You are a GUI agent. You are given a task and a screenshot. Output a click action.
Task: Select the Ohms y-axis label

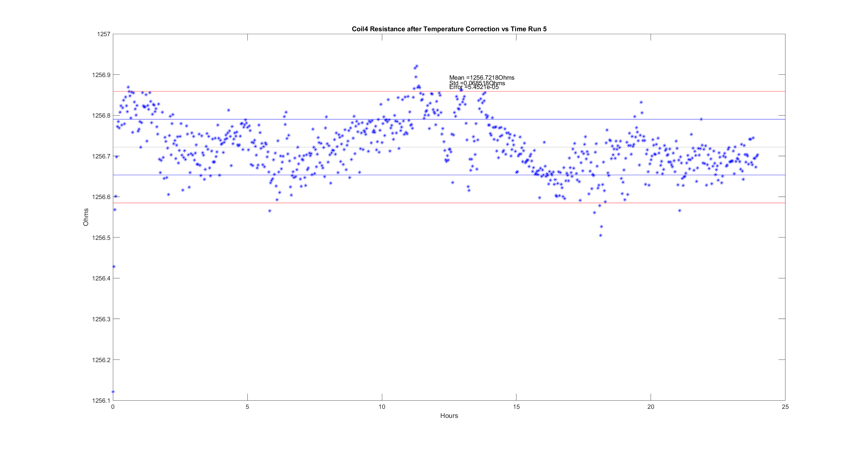(x=86, y=217)
